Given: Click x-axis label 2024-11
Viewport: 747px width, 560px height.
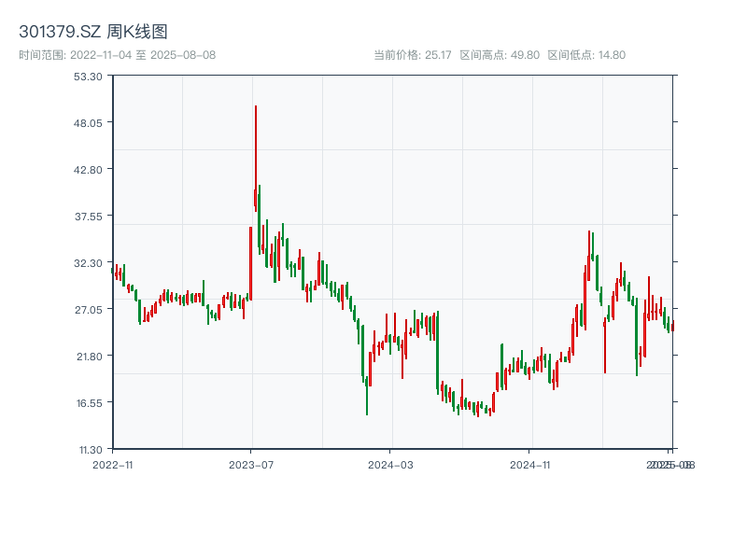Looking at the screenshot, I should 529,465.
